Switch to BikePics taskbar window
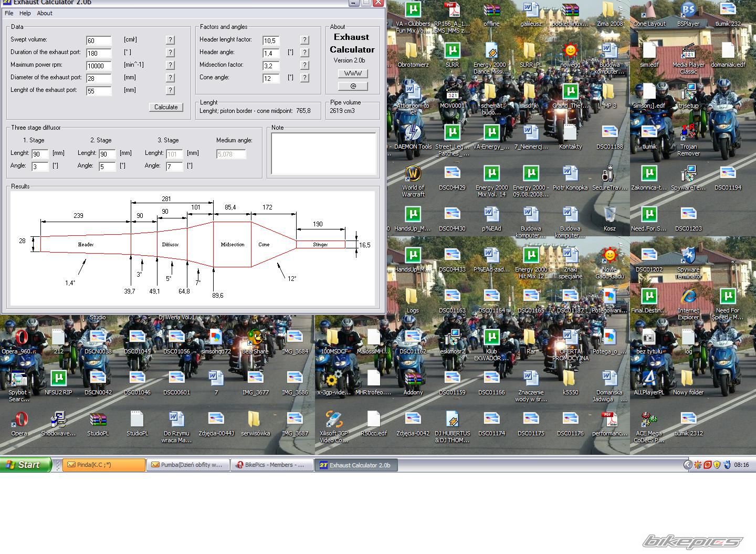 [x=271, y=465]
